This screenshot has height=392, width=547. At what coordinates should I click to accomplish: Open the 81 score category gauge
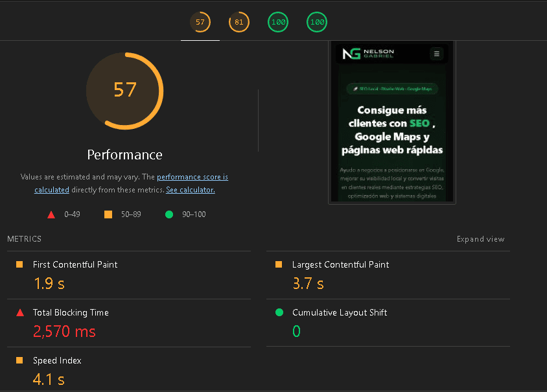tap(239, 22)
